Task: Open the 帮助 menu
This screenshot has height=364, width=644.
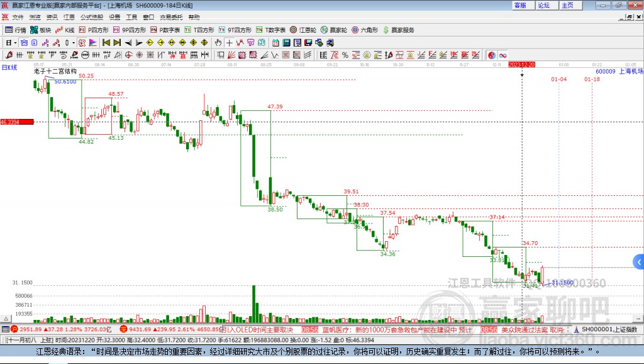Action: (x=194, y=17)
